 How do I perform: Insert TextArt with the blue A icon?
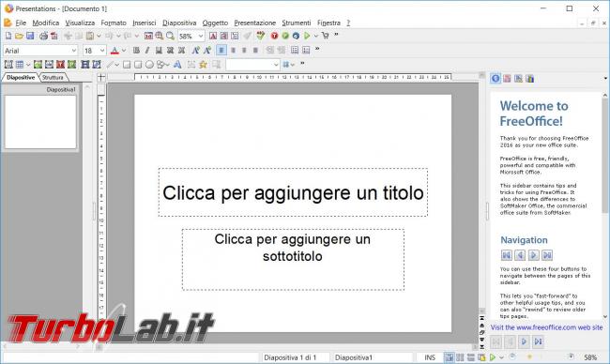coord(177,65)
